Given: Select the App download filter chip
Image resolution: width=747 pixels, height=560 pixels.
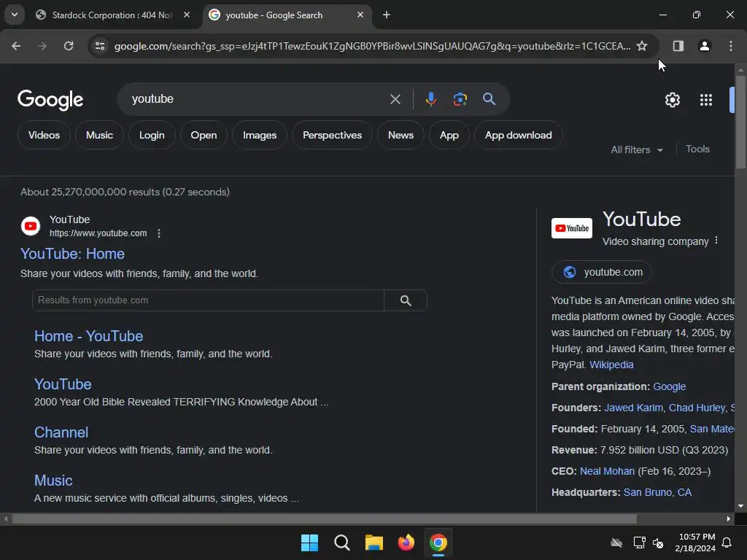Looking at the screenshot, I should tap(519, 135).
